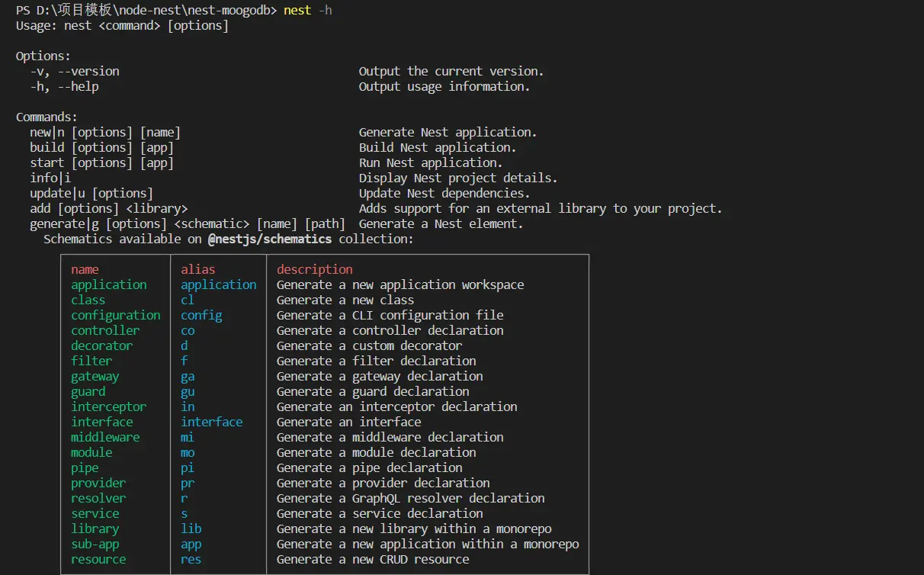Click 'configuration' schematic name
This screenshot has height=575, width=924.
tap(116, 315)
